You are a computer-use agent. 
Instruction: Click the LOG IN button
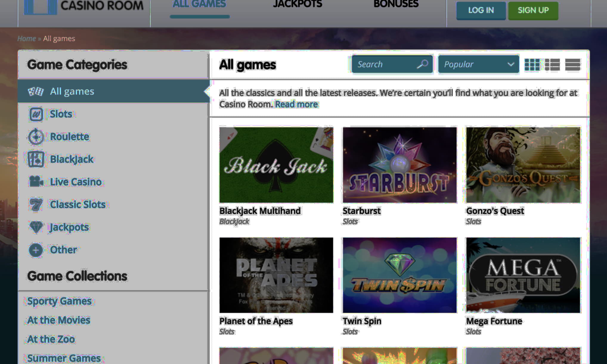click(481, 10)
